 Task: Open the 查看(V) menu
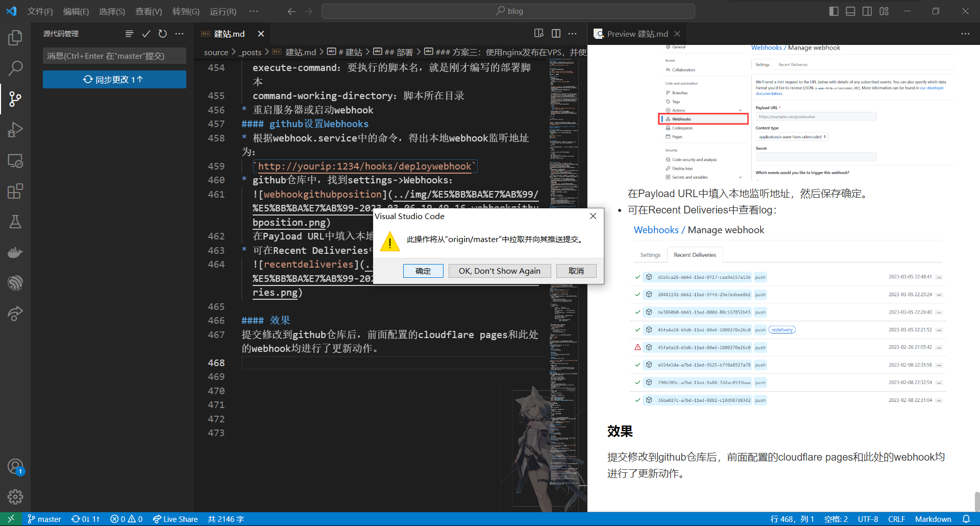149,11
